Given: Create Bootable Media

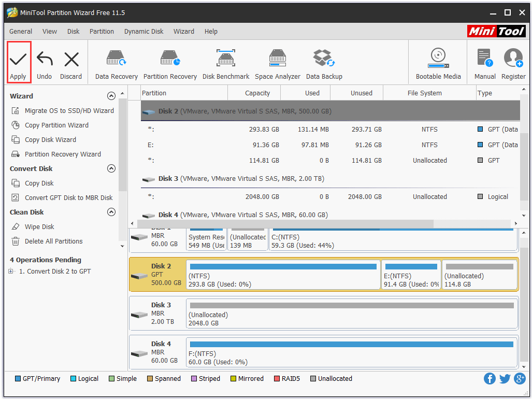Looking at the screenshot, I should (438, 62).
